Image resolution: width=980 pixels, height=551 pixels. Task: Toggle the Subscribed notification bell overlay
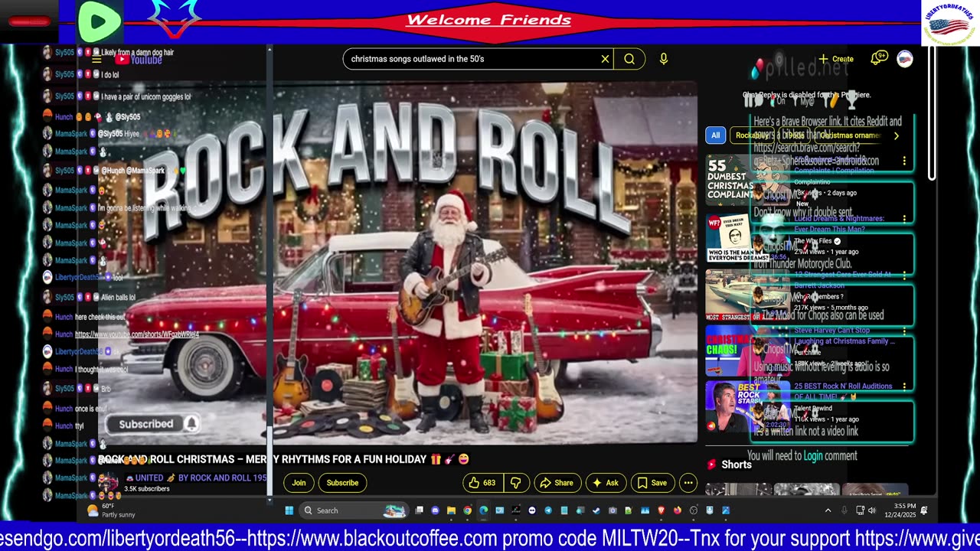[191, 423]
